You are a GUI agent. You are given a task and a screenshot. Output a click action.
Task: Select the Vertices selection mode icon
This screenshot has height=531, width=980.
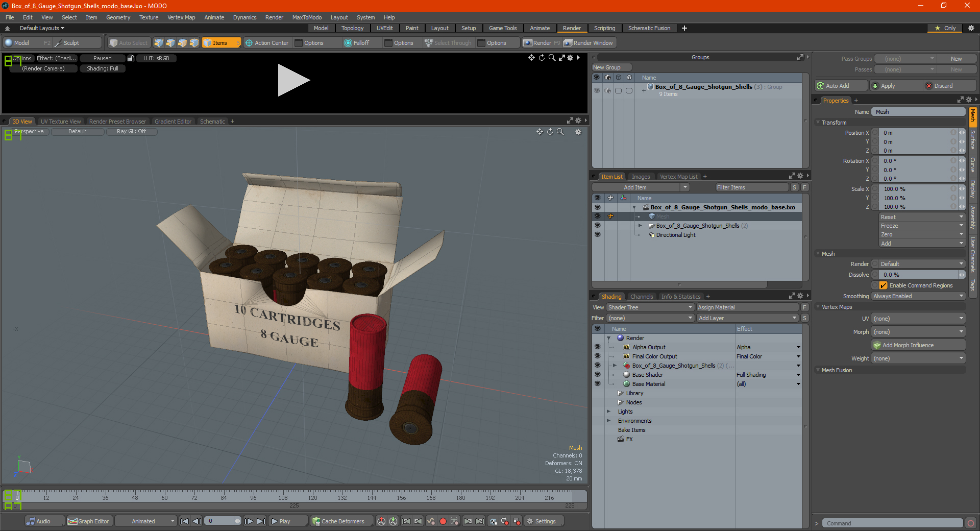159,43
